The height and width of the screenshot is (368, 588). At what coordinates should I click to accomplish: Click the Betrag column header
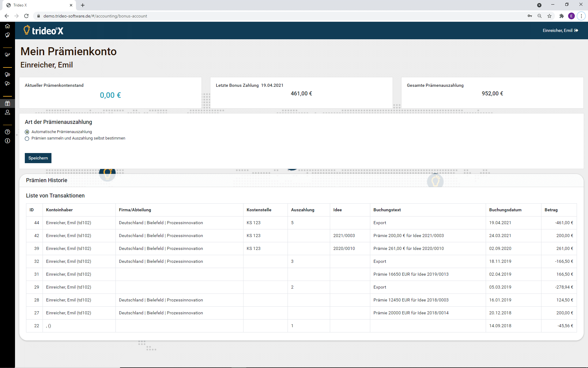551,210
